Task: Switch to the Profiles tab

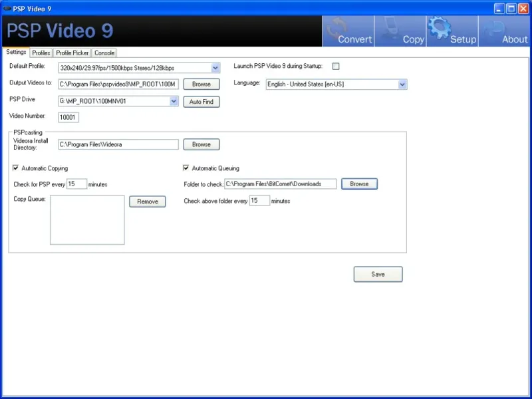Action: [41, 53]
